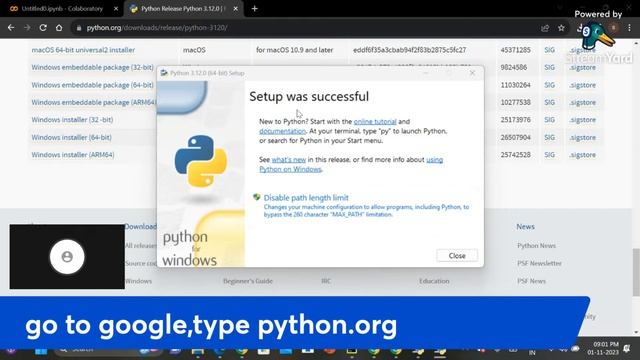Open SIG link in 10277538 row

(x=549, y=102)
